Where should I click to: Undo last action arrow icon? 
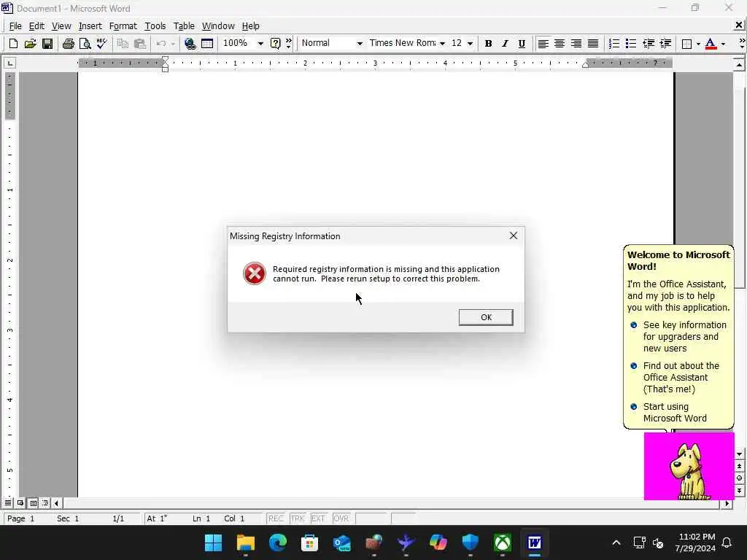(x=161, y=44)
